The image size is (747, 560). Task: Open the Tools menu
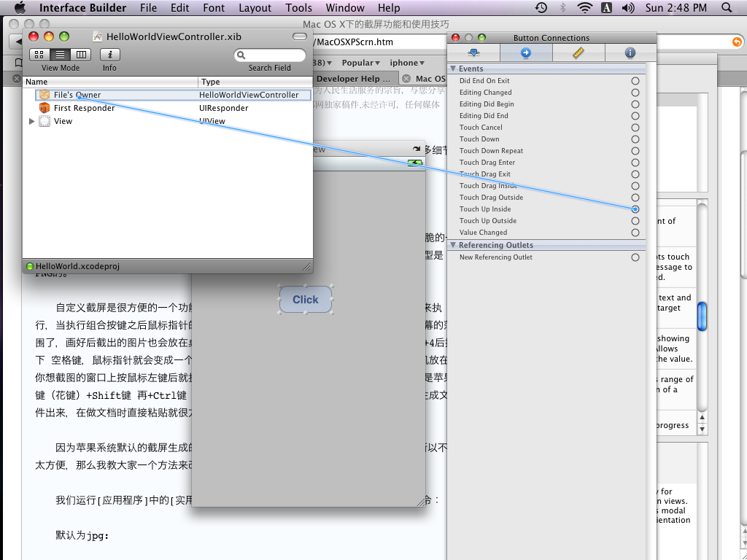coord(298,7)
